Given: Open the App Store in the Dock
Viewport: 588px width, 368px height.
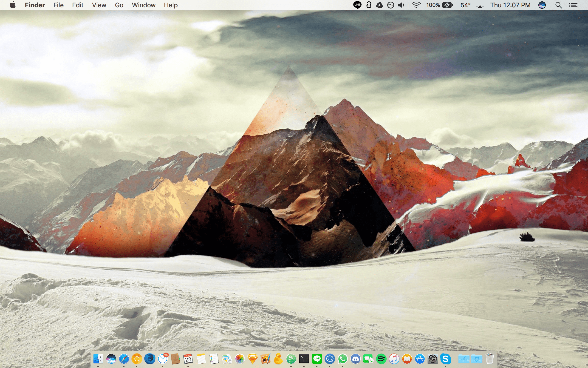Looking at the screenshot, I should click(420, 359).
